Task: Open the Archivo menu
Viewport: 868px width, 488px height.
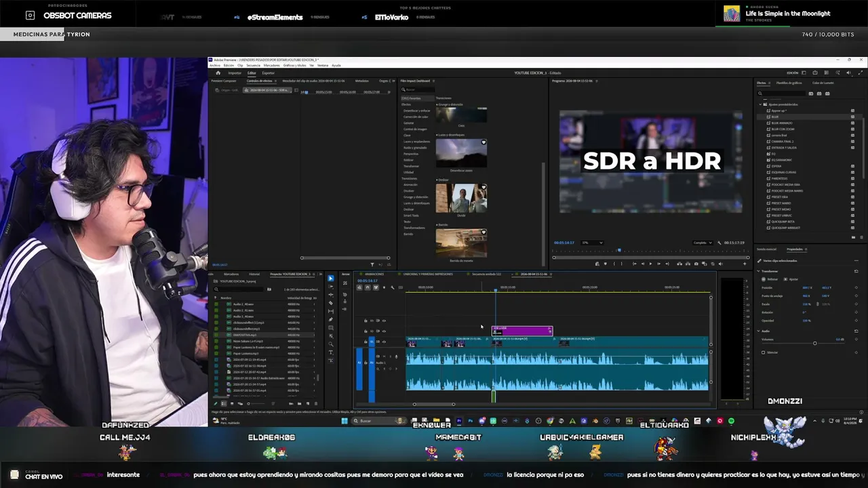Action: (x=214, y=66)
